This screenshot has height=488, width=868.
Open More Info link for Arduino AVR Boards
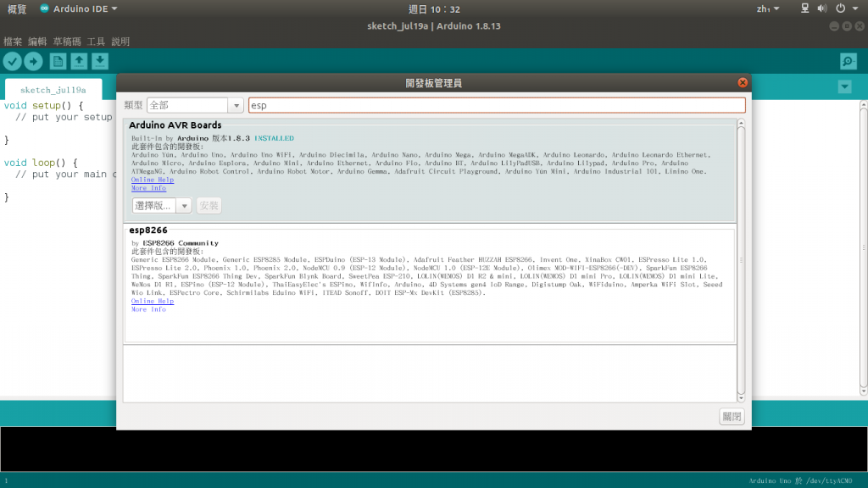(148, 188)
